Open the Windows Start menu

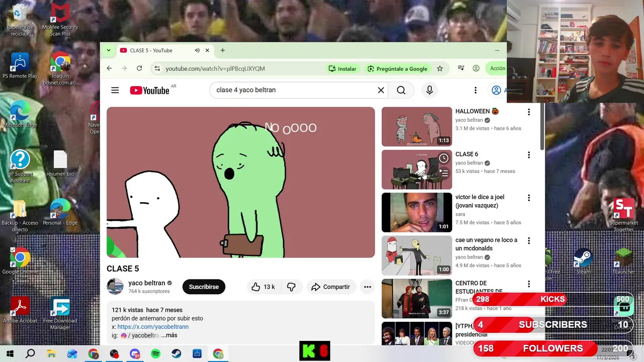pyautogui.click(x=10, y=353)
